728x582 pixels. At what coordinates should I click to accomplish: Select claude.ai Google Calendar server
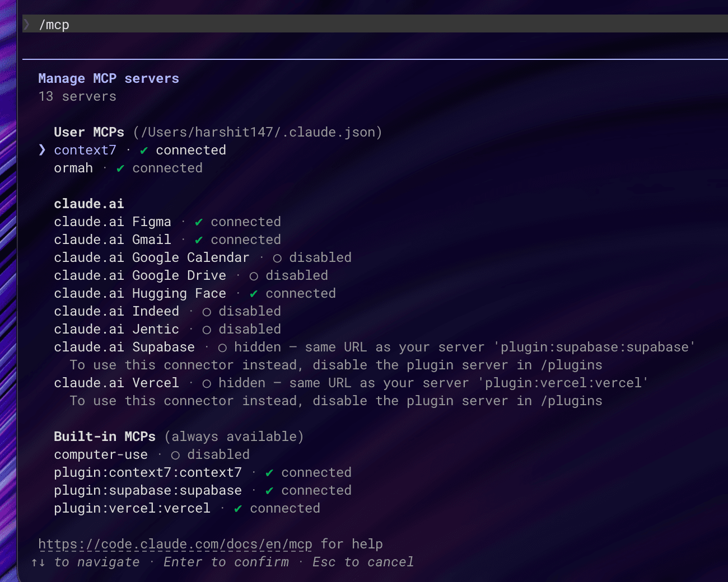[203, 257]
